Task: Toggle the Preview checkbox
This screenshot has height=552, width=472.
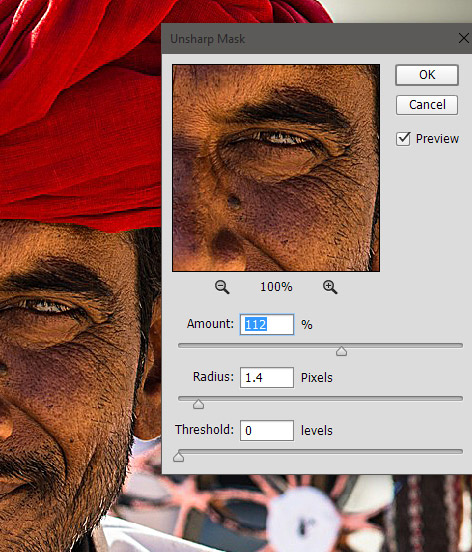Action: [403, 139]
